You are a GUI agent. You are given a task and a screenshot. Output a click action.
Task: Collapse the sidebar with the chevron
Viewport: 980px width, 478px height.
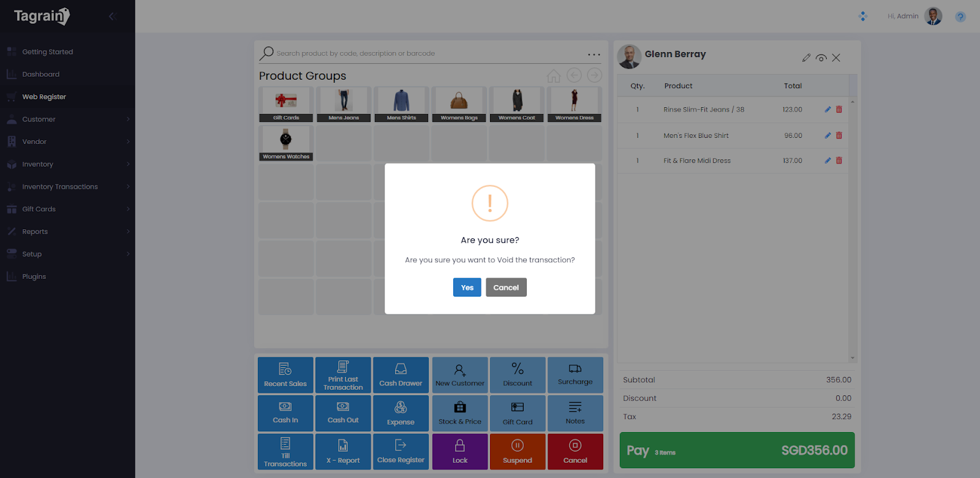(111, 16)
